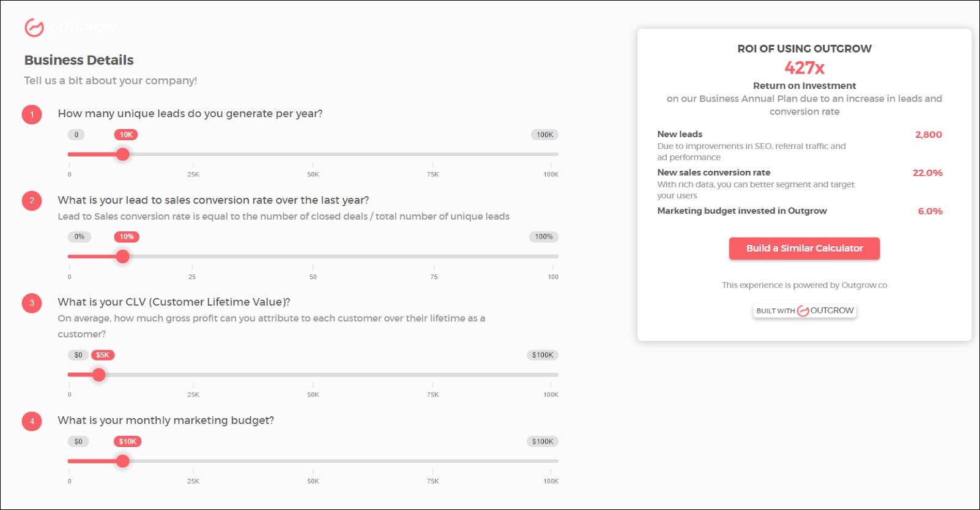The width and height of the screenshot is (980, 510).
Task: Open the Built With Outgrow badge link
Action: point(804,311)
